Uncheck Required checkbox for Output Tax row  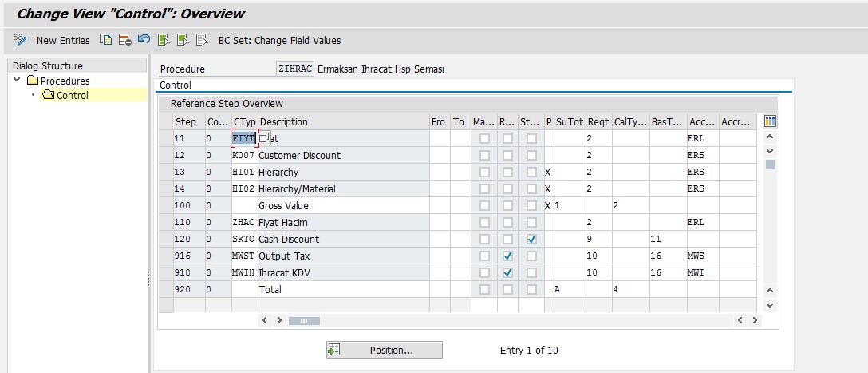point(507,256)
